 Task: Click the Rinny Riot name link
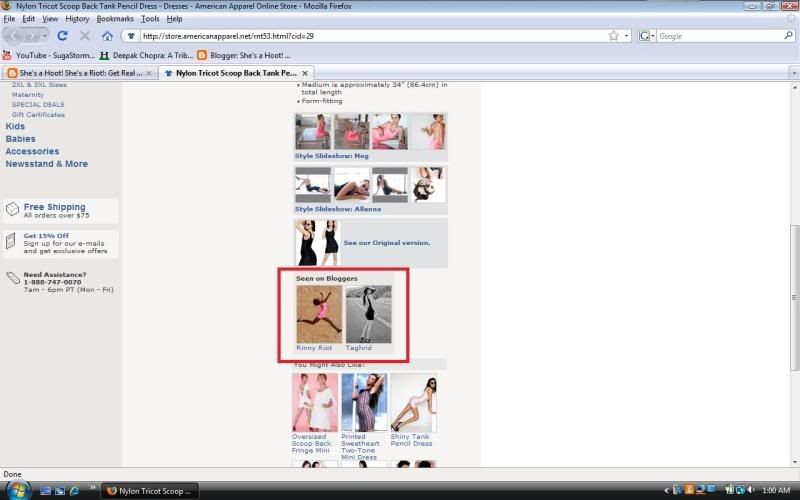coord(314,348)
